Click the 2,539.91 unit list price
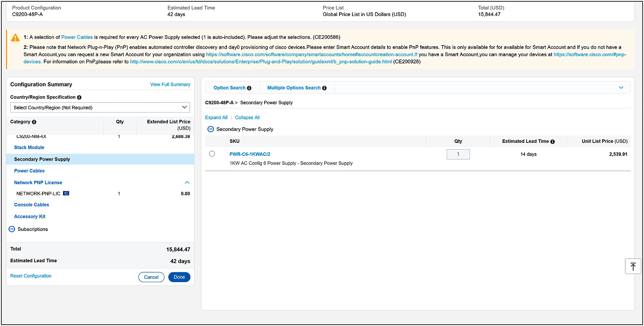Screen dimensions: 644x326 click(618, 154)
